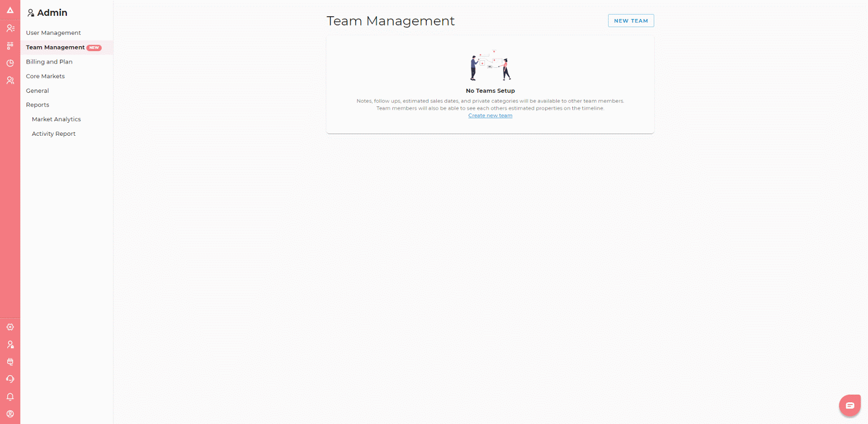Open Market Analytics report
The image size is (868, 424).
[x=56, y=119]
